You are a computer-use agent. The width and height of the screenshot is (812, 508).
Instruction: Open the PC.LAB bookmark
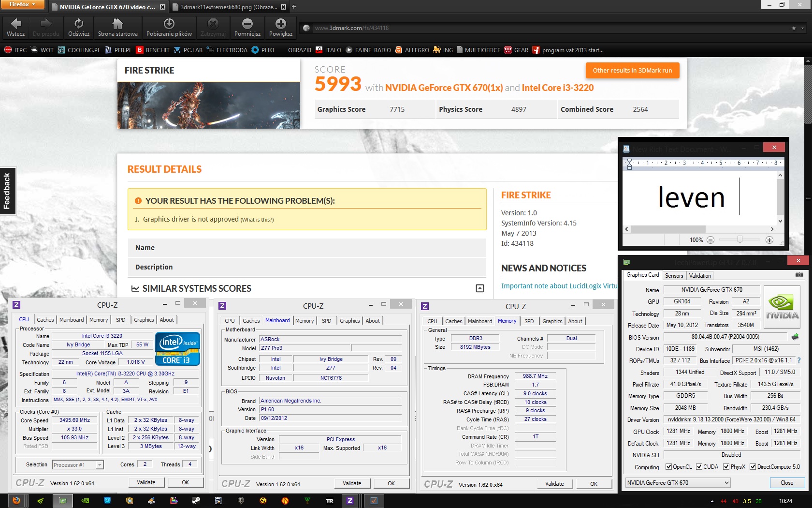188,50
